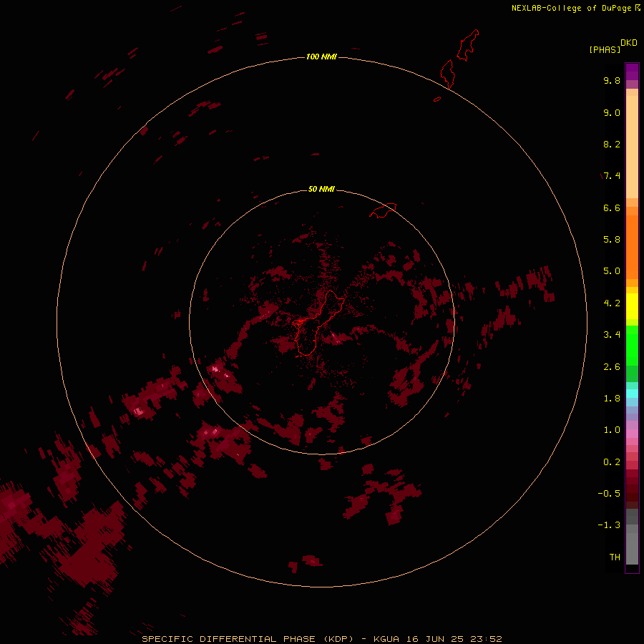Click the 50 NMI range ring label
Image resolution: width=644 pixels, height=644 pixels.
click(x=321, y=189)
